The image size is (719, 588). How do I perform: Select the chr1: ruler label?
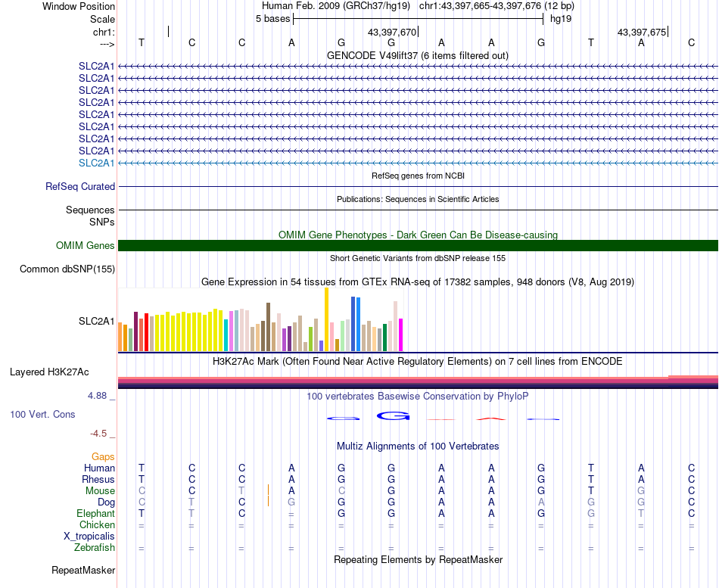[x=104, y=32]
